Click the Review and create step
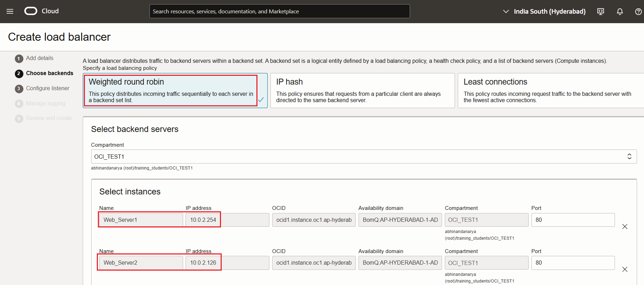Viewport: 644px width, 285px height. (x=49, y=118)
